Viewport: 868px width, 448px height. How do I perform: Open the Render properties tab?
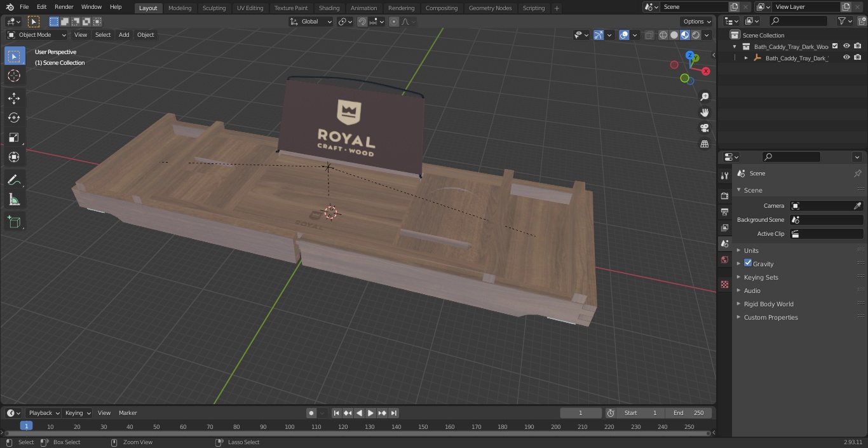[724, 196]
